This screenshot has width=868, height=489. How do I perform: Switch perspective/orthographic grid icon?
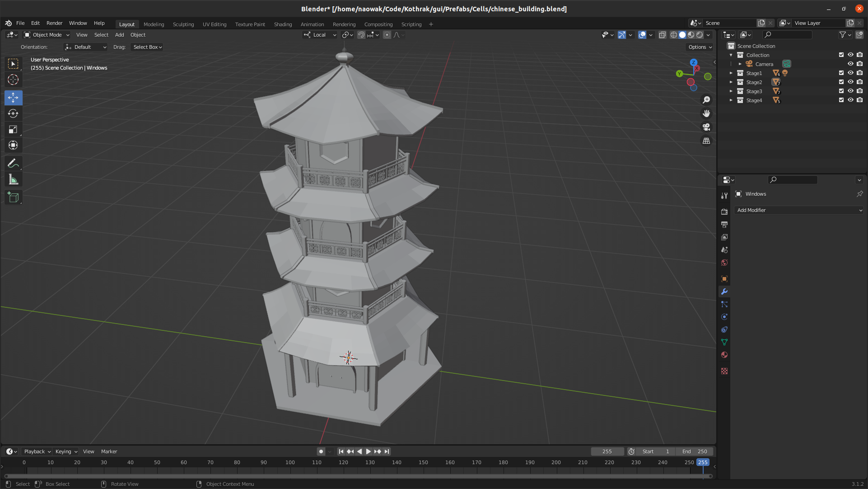pyautogui.click(x=706, y=141)
